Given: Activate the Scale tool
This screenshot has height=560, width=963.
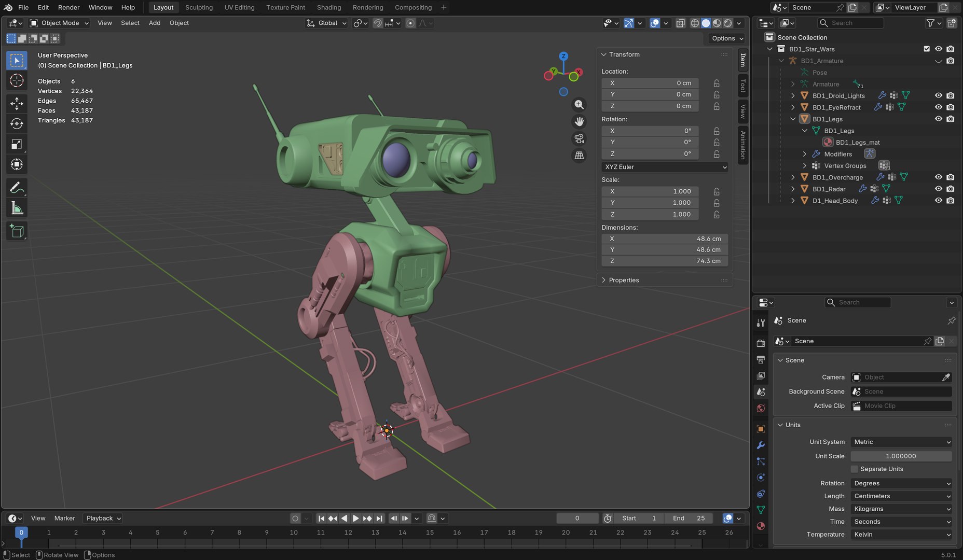Looking at the screenshot, I should click(x=17, y=144).
